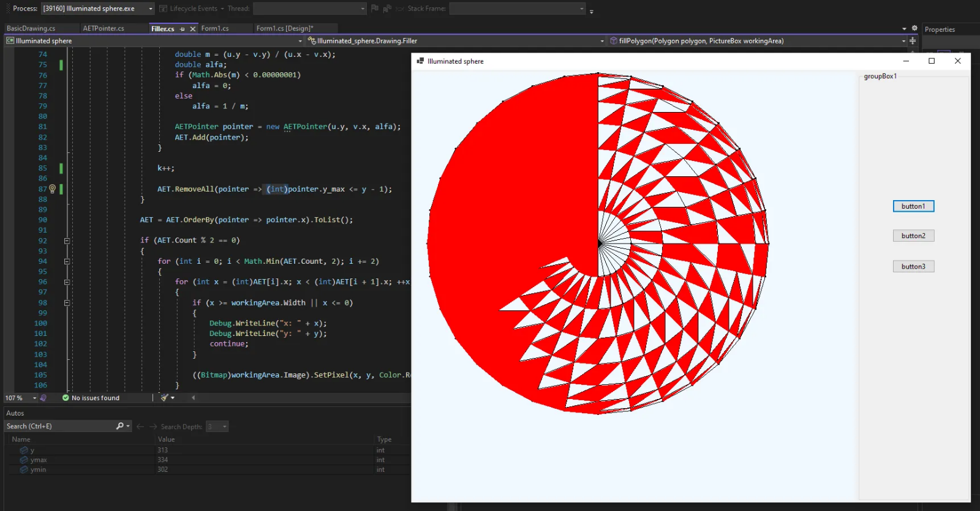Toggle pin on the Filler.cs tab

[x=183, y=29]
